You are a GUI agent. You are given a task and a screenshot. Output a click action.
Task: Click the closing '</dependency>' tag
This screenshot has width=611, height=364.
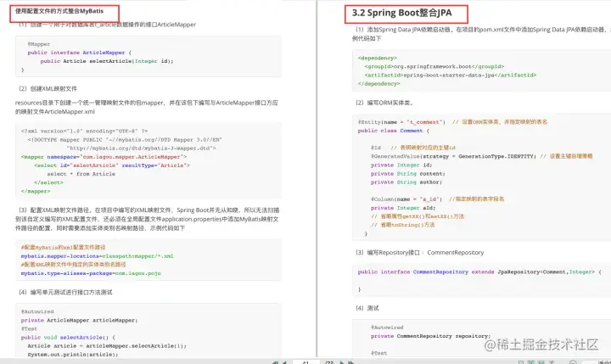pyautogui.click(x=378, y=84)
